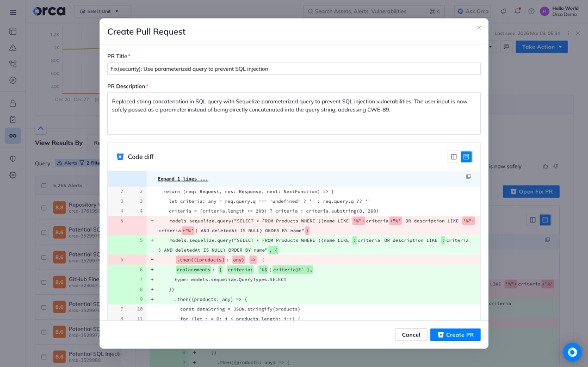The height and width of the screenshot is (367, 588).
Task: Click Ask Orca in the top bar
Action: [x=472, y=11]
